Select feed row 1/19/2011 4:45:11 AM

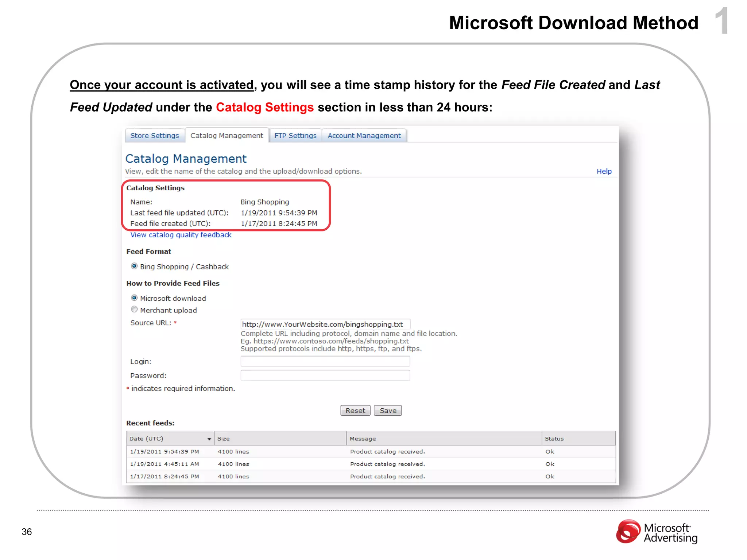(x=371, y=464)
